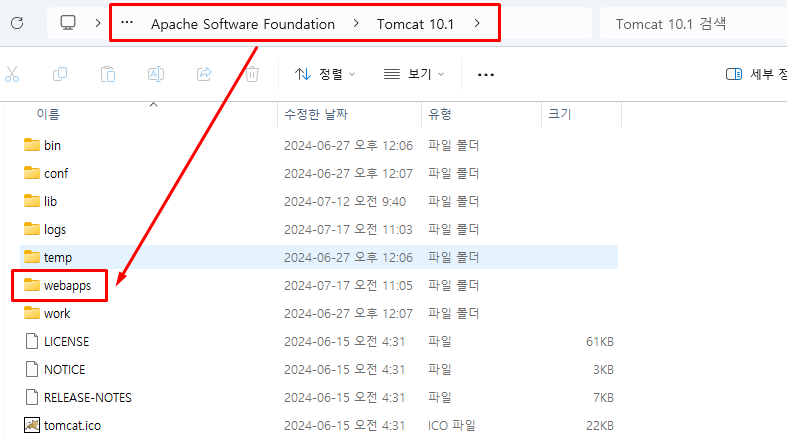Viewport: 787px width, 438px height.
Task: Click the Rename icon
Action: click(x=156, y=74)
